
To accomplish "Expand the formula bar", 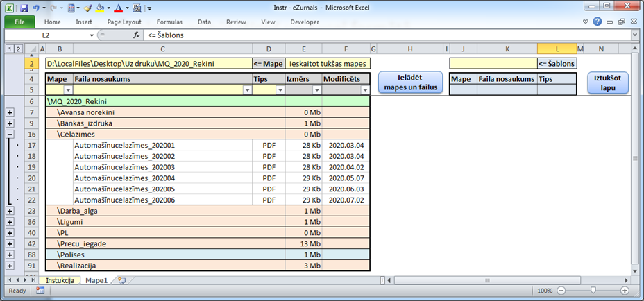I will click(x=635, y=36).
